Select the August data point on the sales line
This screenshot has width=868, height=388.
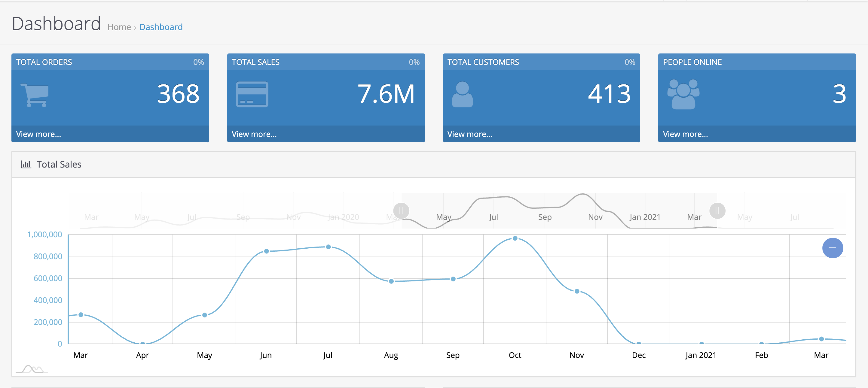point(391,281)
